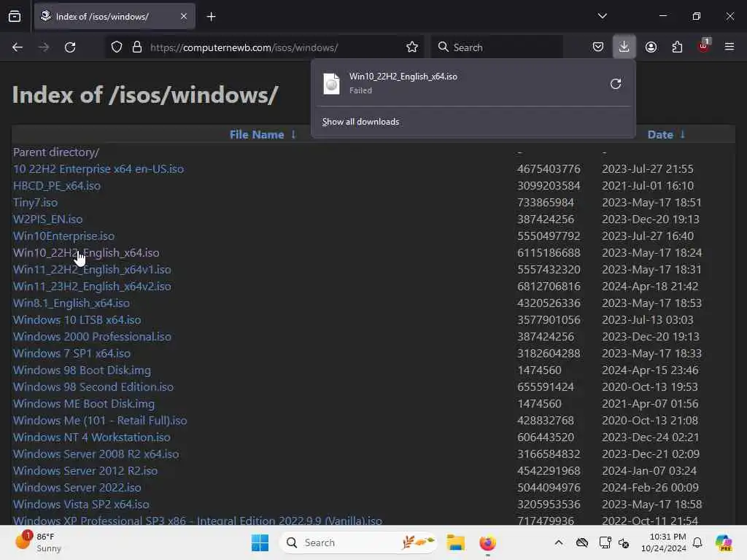Bookmark this page with the star icon

click(412, 47)
